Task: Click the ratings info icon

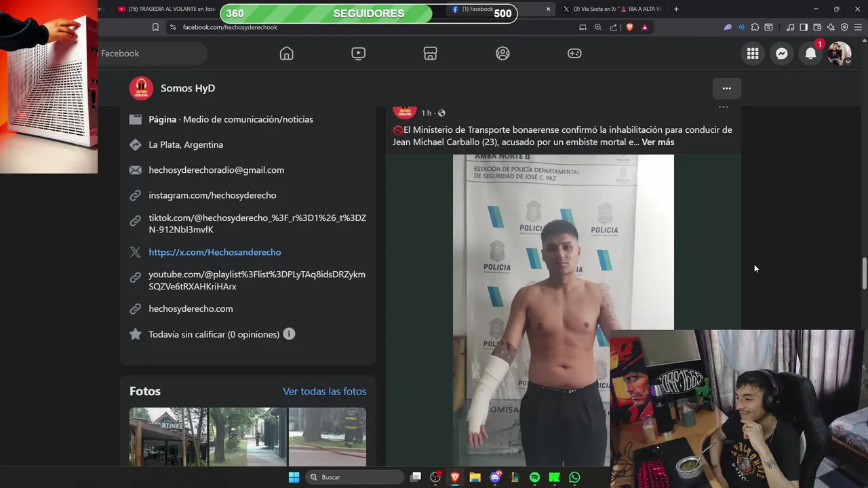Action: [289, 334]
